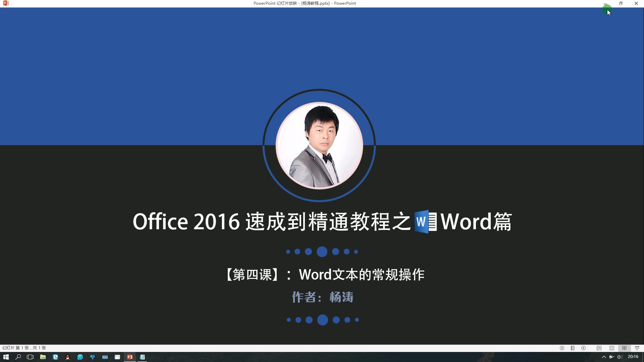The width and height of the screenshot is (644, 362).
Task: Click the Windows search icon in taskbar
Action: click(x=18, y=357)
